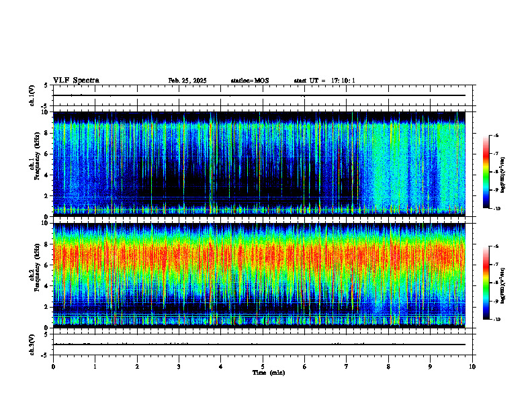Click the "-10" label on ch.2 color bar
This screenshot has width=532, height=411.
pos(496,320)
